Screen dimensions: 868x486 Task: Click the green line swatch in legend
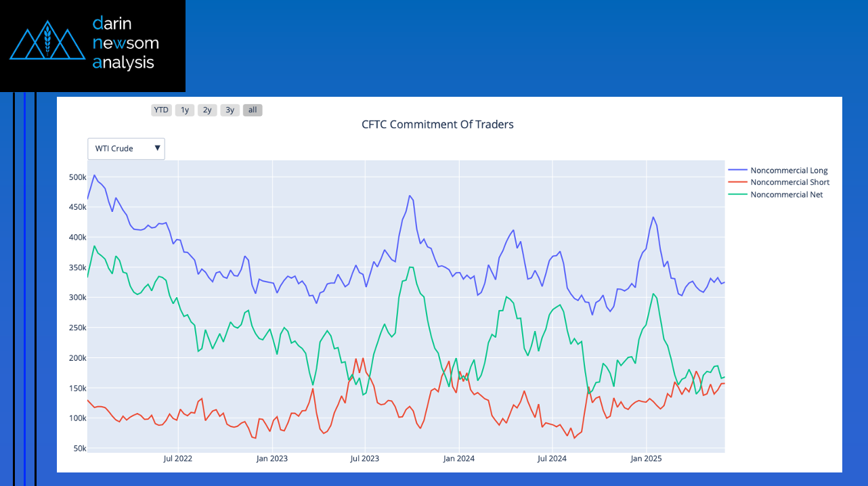(737, 195)
